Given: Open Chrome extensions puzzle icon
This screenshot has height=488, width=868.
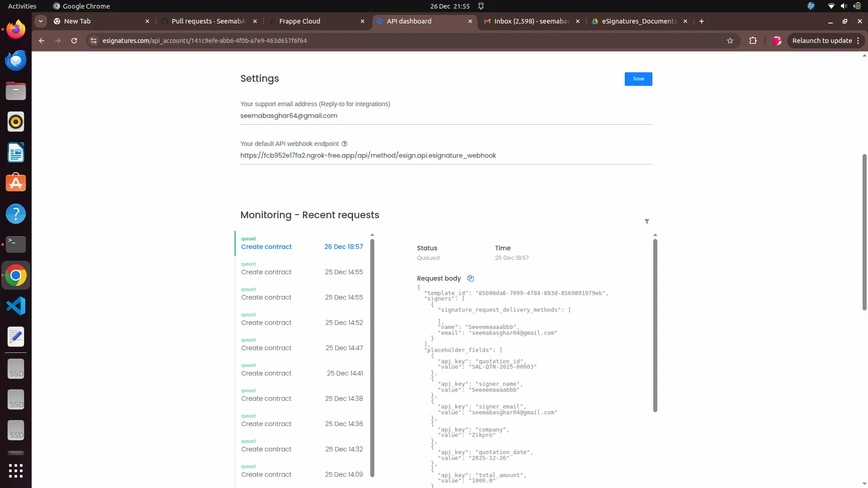Looking at the screenshot, I should [753, 41].
